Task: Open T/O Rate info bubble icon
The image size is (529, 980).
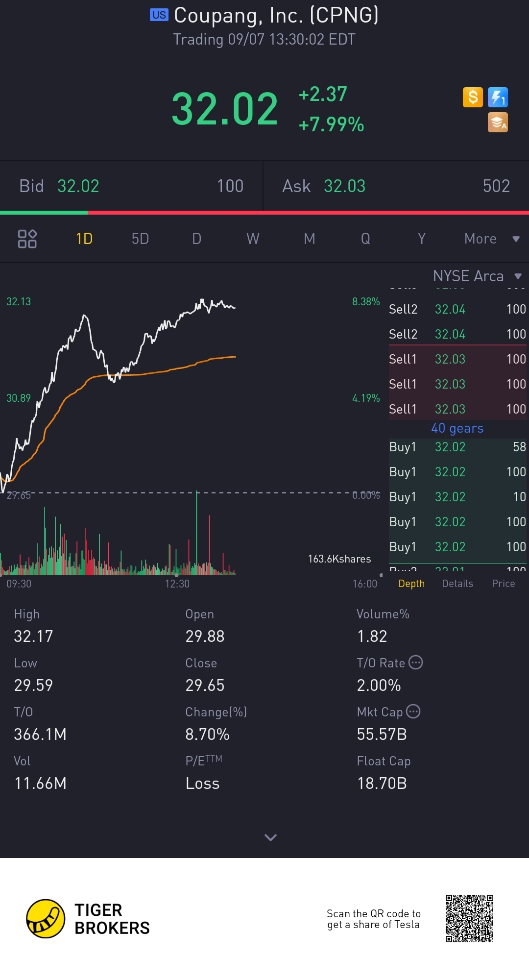Action: coord(416,662)
